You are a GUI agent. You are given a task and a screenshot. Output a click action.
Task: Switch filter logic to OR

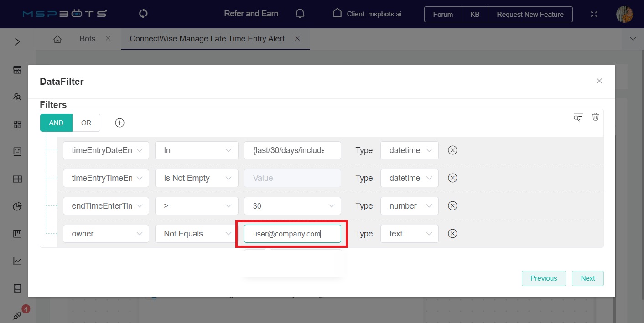[x=86, y=123]
